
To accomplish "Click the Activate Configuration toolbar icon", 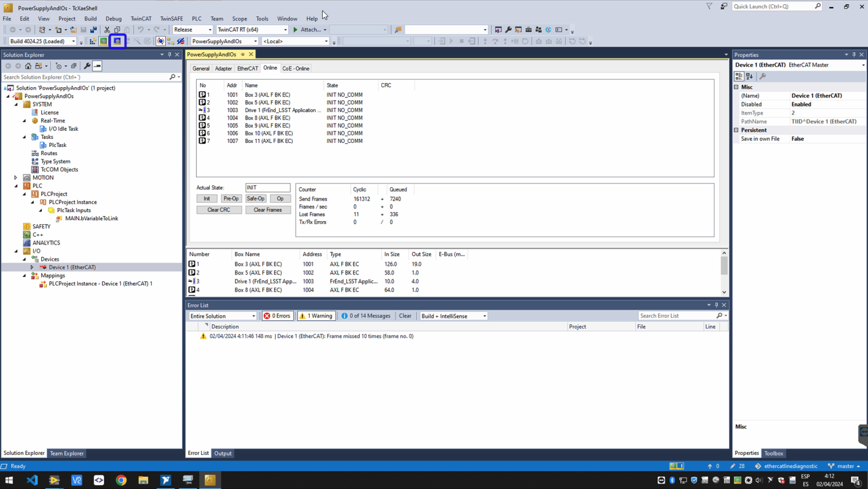I will click(x=93, y=41).
